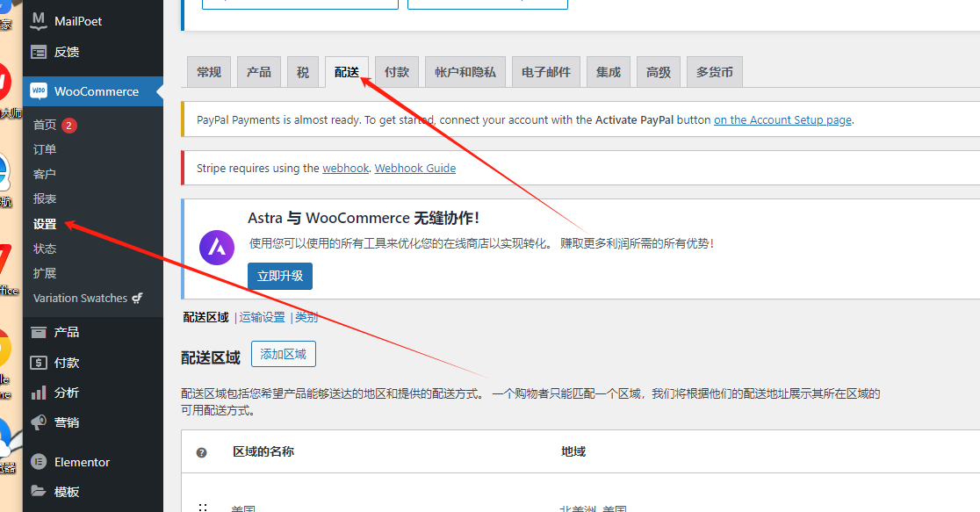Click the 地域 column header
Image resolution: width=980 pixels, height=512 pixels.
[573, 452]
